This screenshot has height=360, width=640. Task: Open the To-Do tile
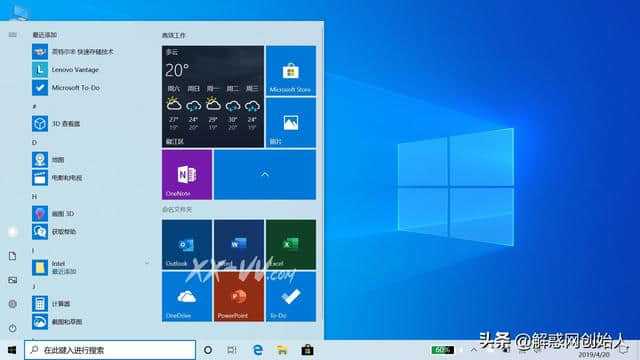[291, 297]
